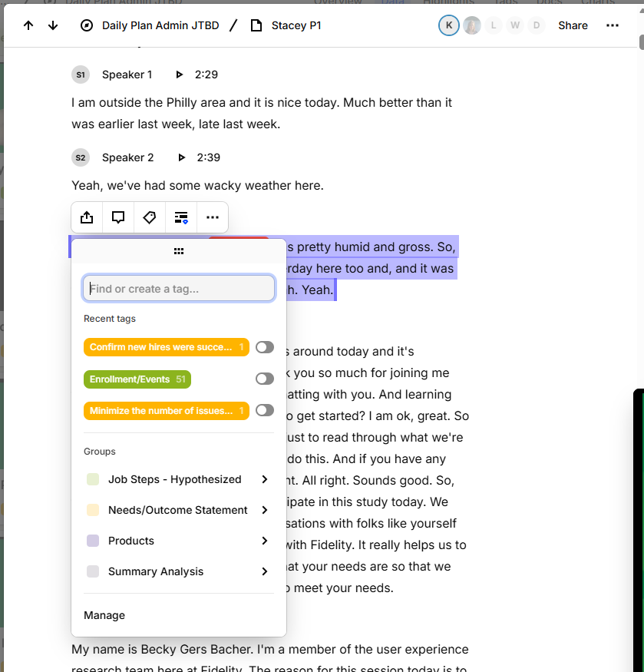This screenshot has width=644, height=672.
Task: Expand the Products group chevron
Action: click(265, 541)
